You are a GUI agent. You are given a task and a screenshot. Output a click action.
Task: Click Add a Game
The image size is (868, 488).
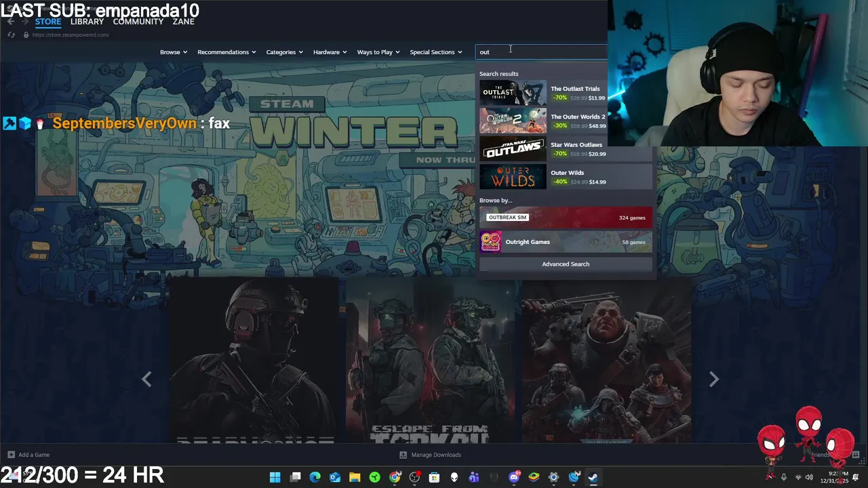pyautogui.click(x=28, y=455)
